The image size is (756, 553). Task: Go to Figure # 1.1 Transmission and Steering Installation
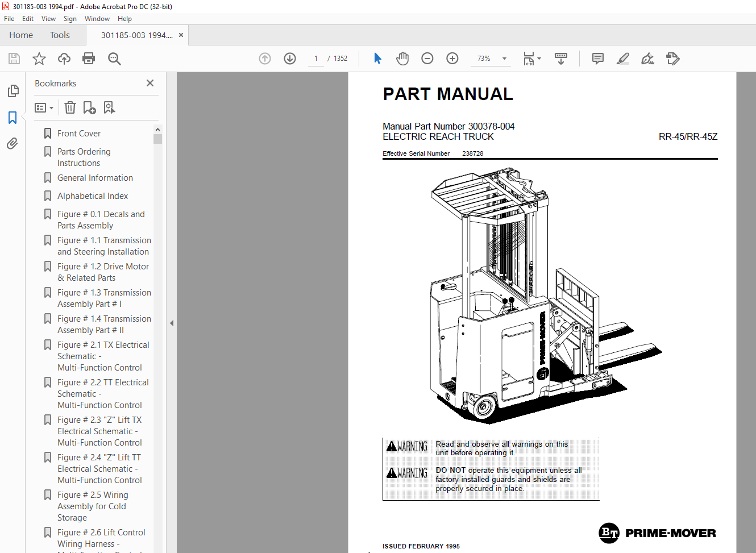[104, 246]
